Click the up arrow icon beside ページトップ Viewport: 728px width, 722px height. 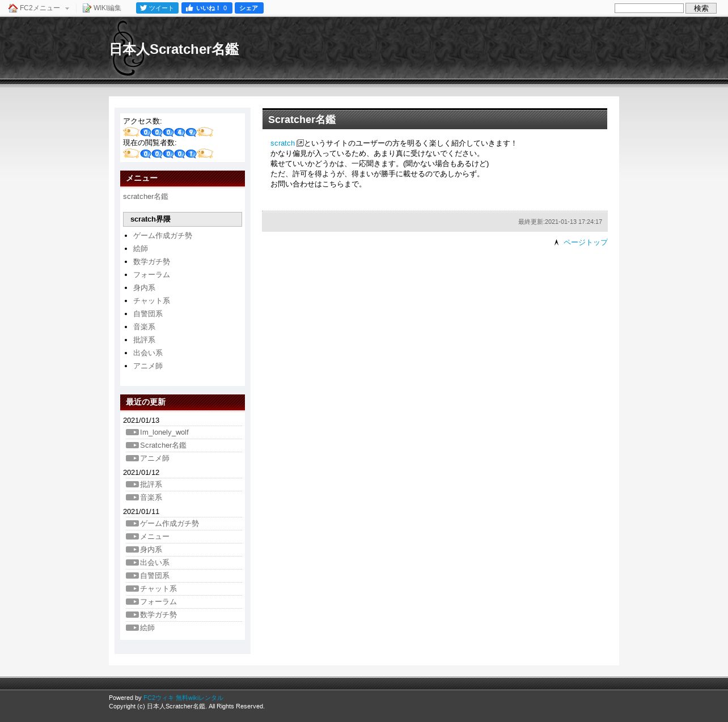[556, 243]
